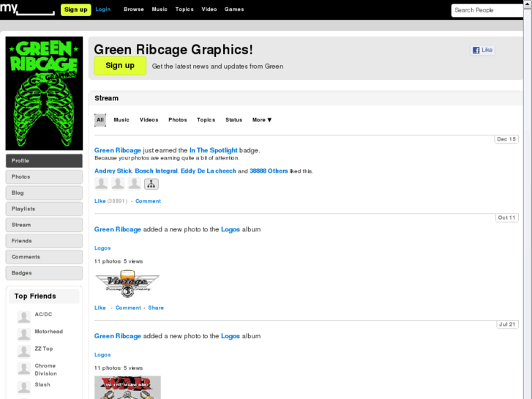Click Slash's avatar in Top Friends
The height and width of the screenshot is (399, 532).
(x=24, y=387)
